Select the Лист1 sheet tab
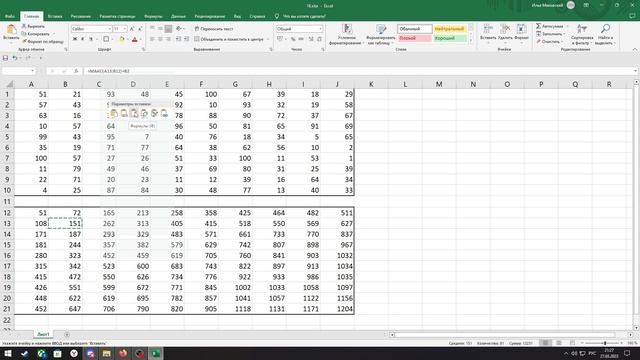Image resolution: width=640 pixels, height=360 pixels. click(43, 334)
